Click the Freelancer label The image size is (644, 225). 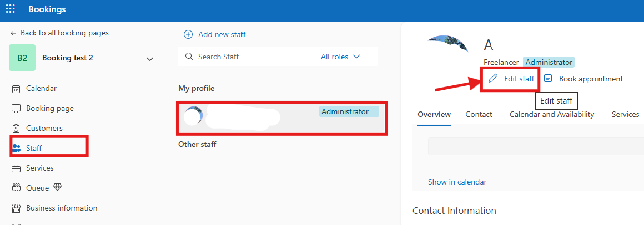click(501, 62)
